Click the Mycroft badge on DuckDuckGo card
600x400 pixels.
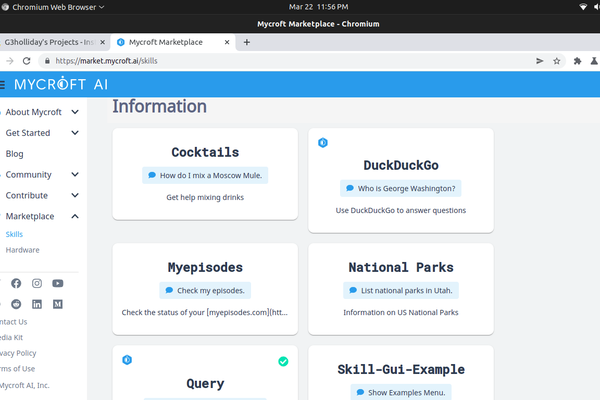click(323, 142)
